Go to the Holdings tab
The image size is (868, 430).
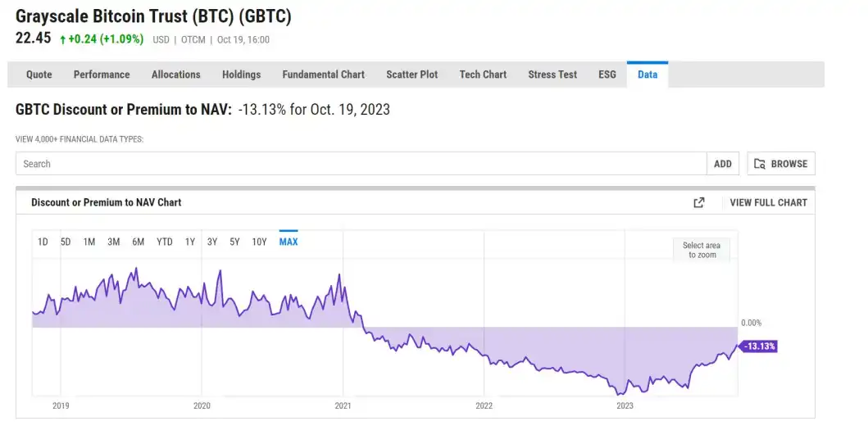[x=241, y=75]
